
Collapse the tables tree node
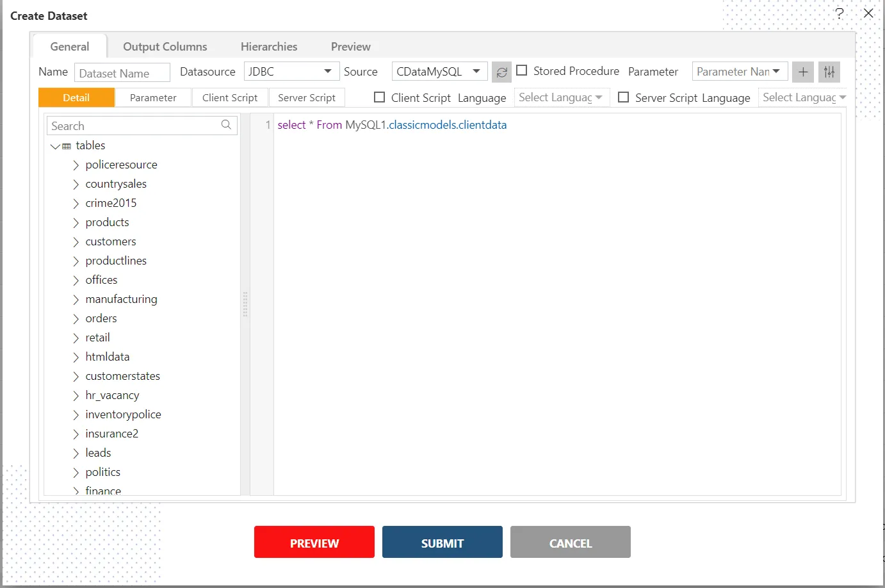point(55,146)
